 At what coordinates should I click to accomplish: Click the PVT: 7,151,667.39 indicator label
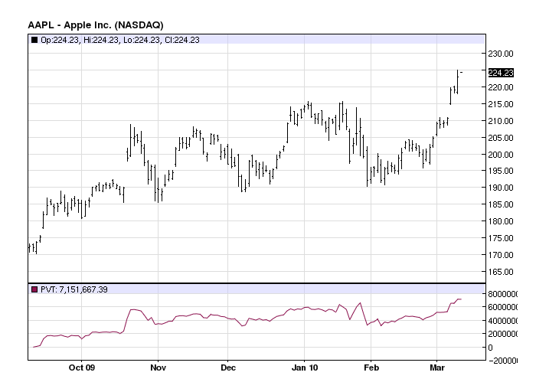(74, 290)
